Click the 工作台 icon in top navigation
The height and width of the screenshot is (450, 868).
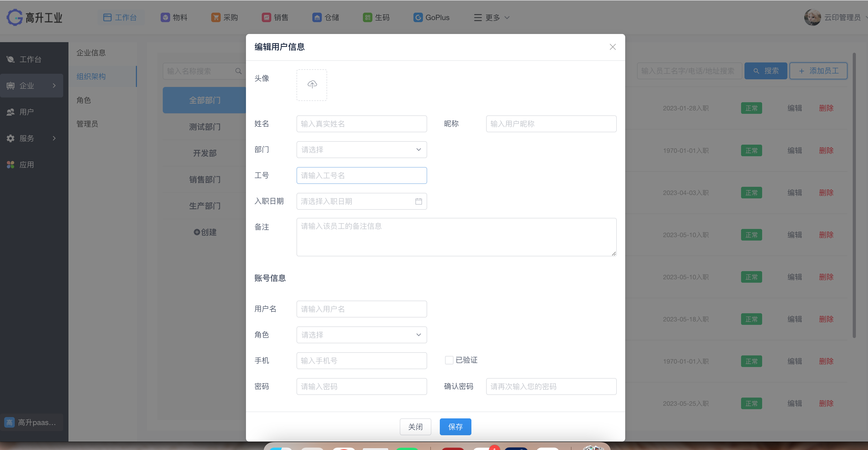(x=107, y=18)
